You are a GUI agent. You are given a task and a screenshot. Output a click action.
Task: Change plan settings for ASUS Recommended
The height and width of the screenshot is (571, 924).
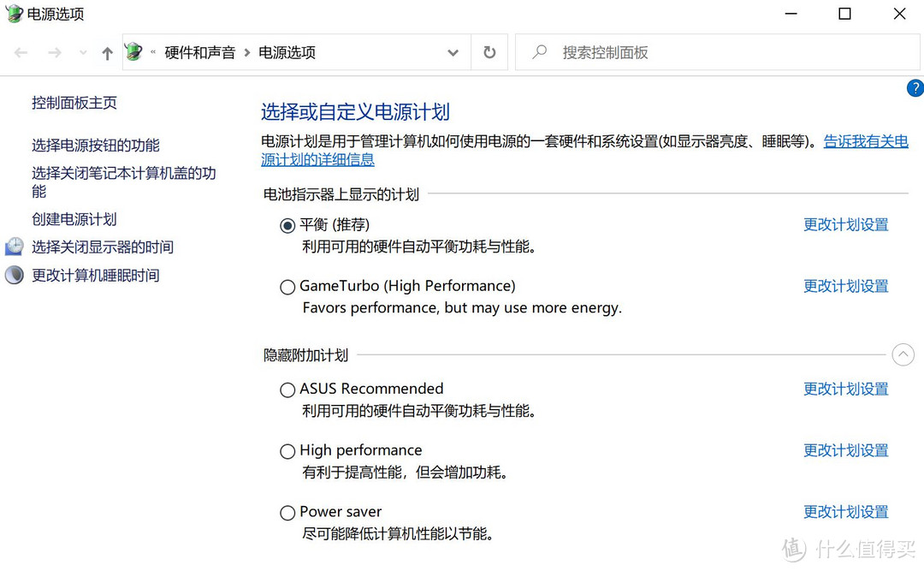point(846,390)
